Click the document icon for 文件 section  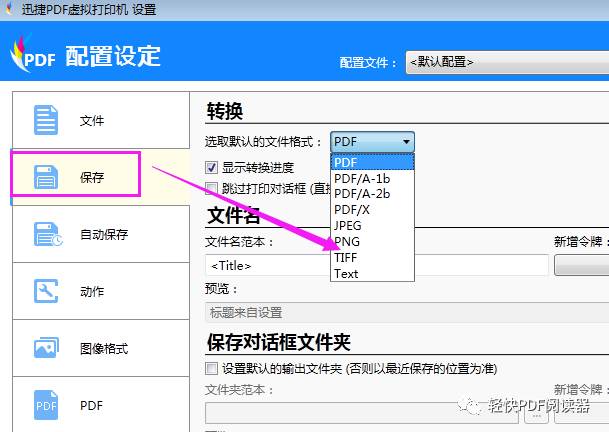[x=46, y=120]
